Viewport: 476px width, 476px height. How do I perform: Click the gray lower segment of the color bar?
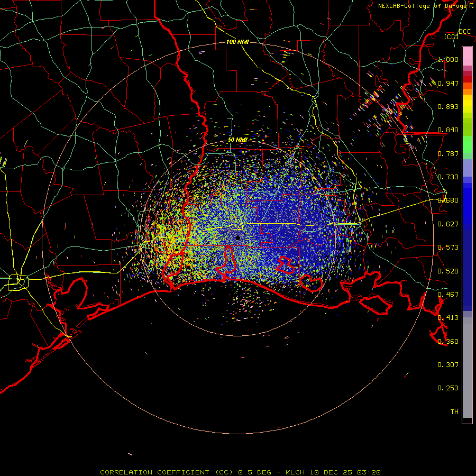(467, 368)
